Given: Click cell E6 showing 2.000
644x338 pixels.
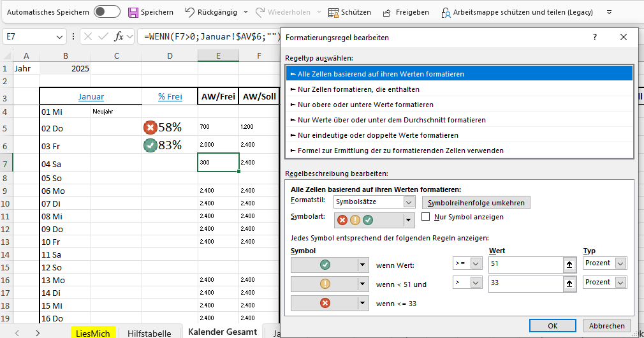Looking at the screenshot, I should 218,145.
